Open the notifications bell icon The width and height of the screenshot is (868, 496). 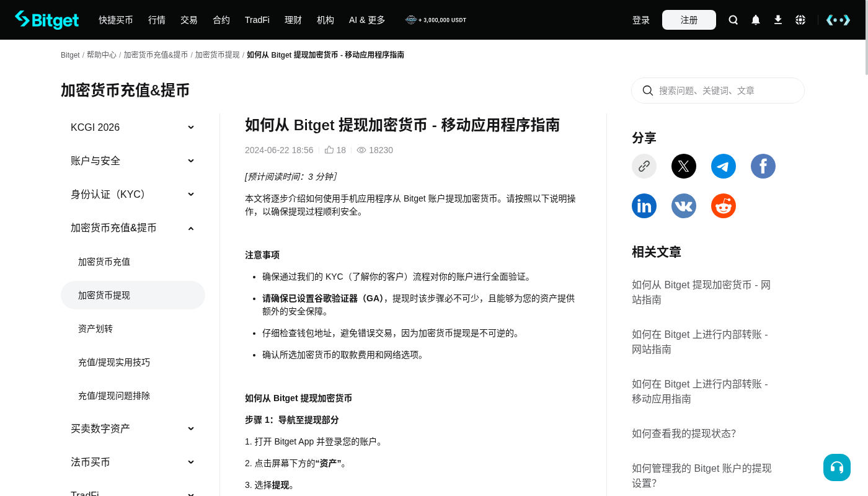tap(756, 20)
